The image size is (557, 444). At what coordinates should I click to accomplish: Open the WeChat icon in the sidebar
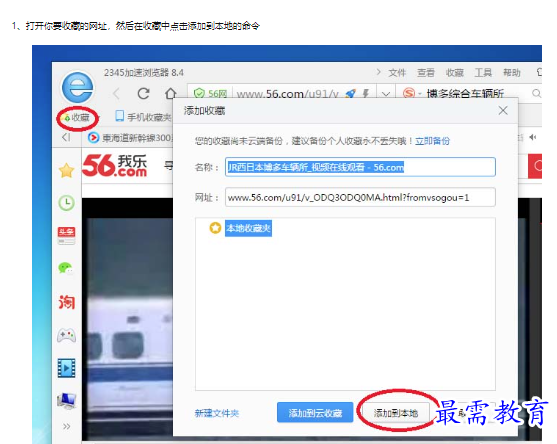tap(66, 269)
